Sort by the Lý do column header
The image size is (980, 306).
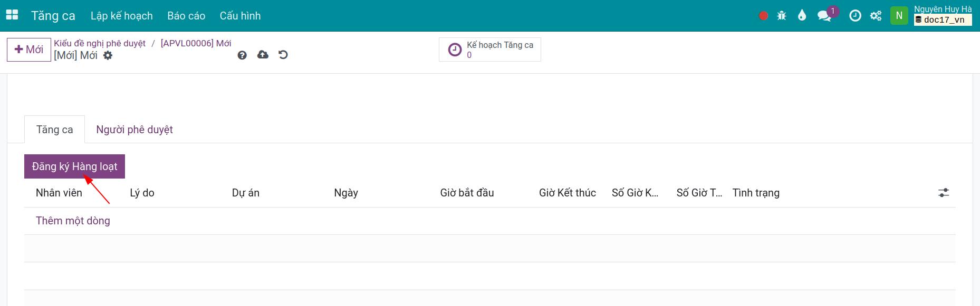(142, 193)
